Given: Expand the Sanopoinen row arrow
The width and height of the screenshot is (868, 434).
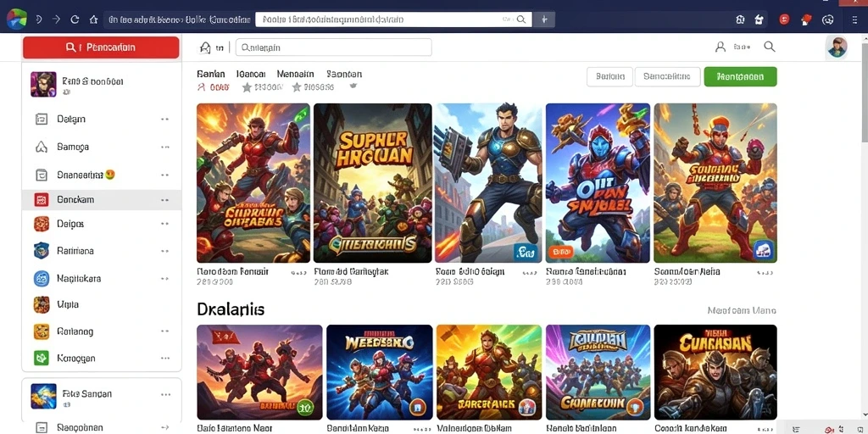Looking at the screenshot, I should (164, 427).
